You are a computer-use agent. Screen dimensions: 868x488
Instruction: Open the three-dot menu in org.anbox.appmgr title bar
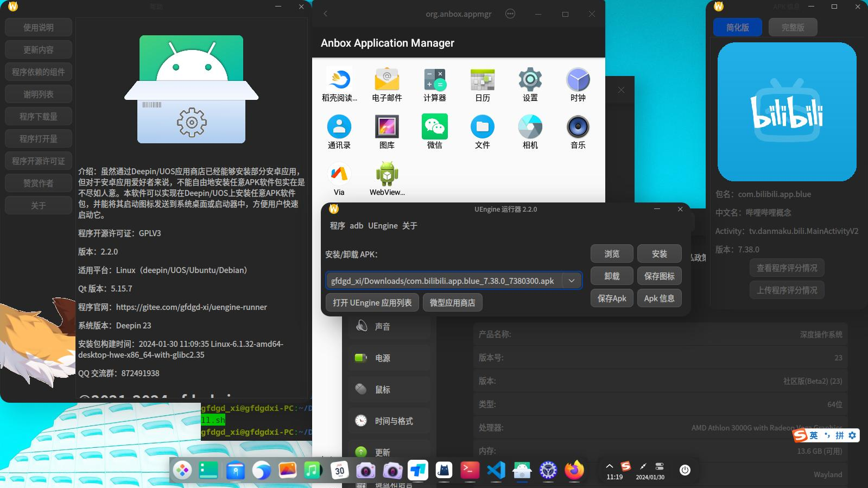(510, 14)
